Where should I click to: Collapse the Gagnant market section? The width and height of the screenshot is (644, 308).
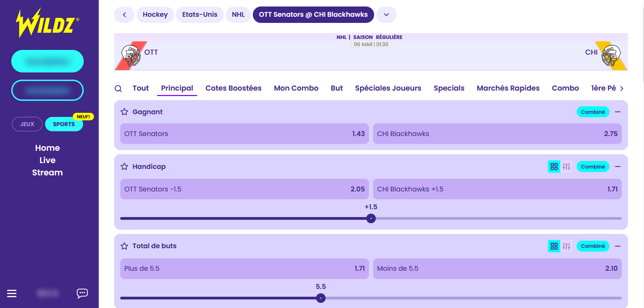618,112
